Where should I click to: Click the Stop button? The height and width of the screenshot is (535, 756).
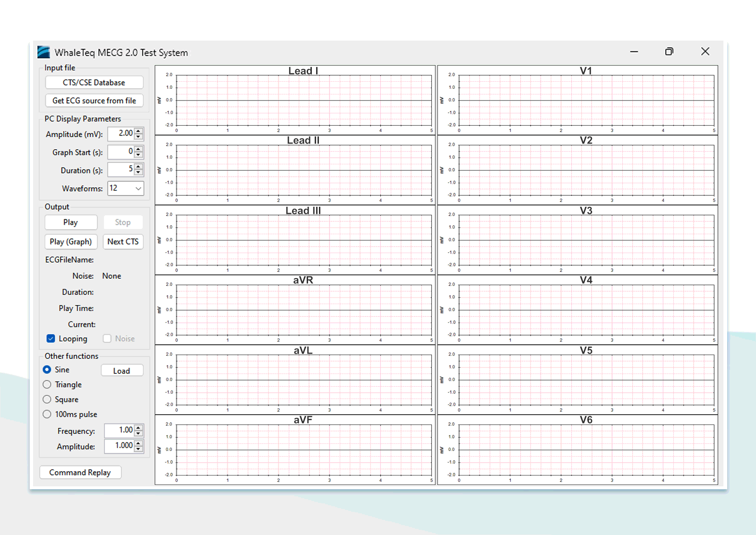(123, 222)
